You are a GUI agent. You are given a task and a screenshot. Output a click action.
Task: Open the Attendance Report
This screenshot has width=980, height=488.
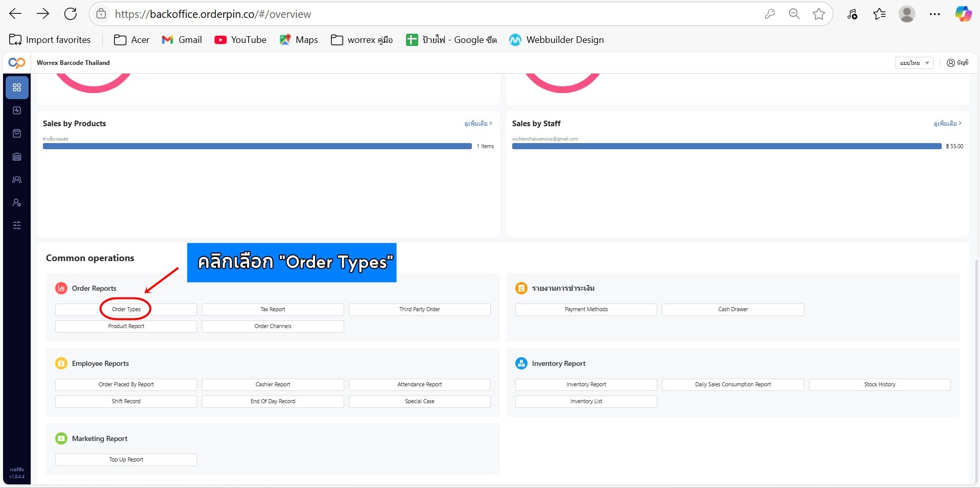(420, 384)
